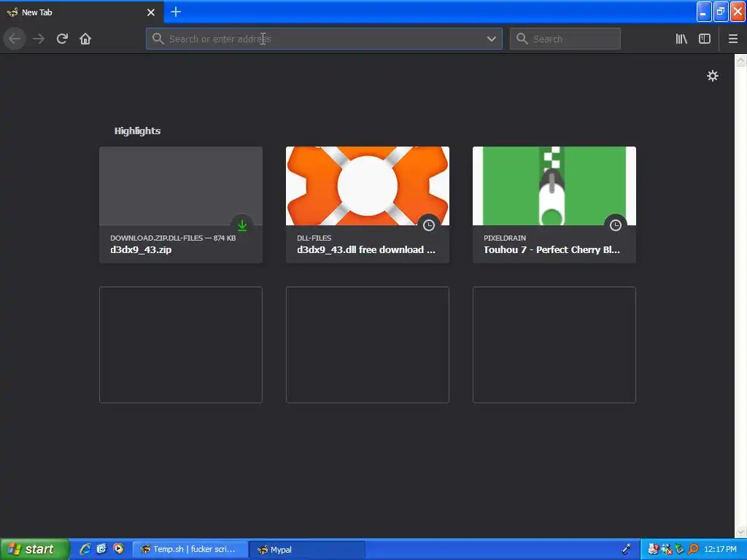Click the green download icon on d3dx9_43.zip card
The height and width of the screenshot is (560, 747).
[242, 225]
